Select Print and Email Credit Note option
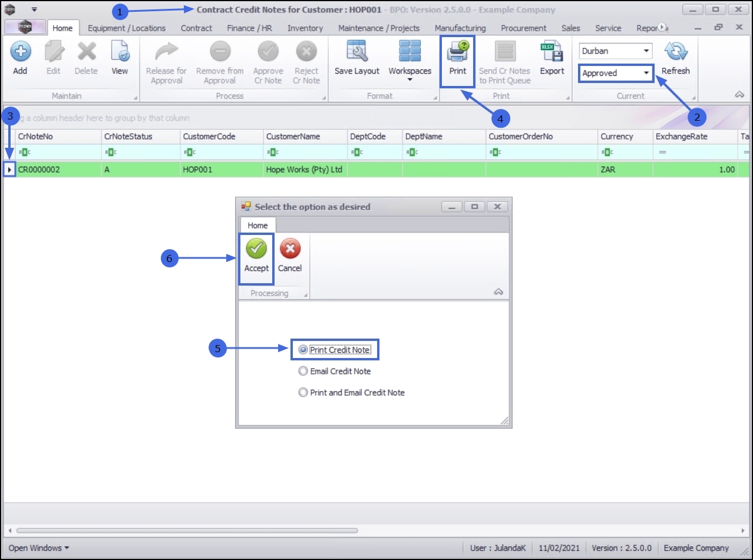 tap(303, 392)
